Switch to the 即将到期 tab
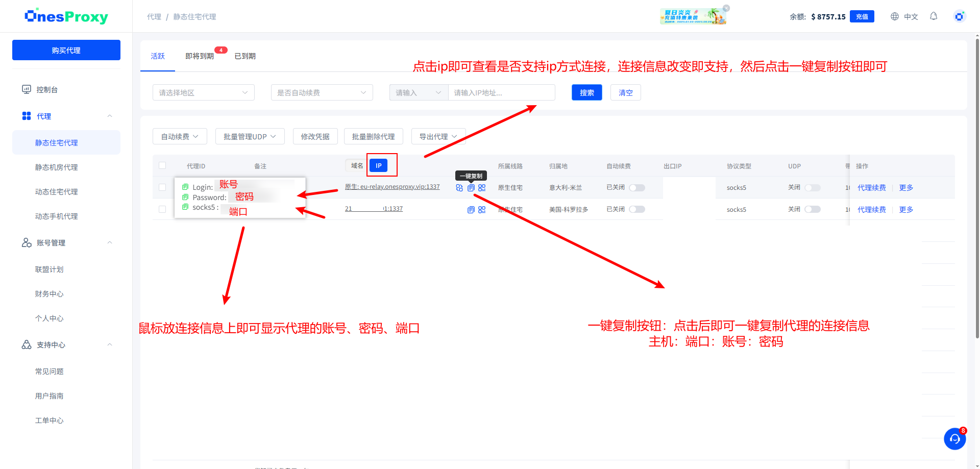Image resolution: width=980 pixels, height=469 pixels. [x=201, y=56]
